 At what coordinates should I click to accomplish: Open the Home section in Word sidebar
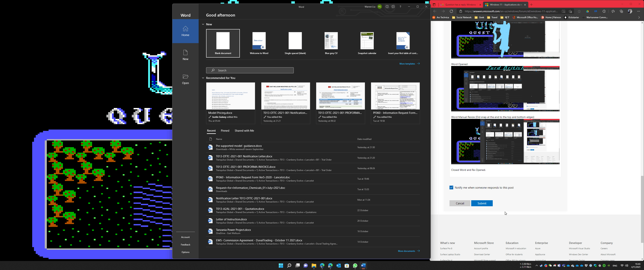[x=185, y=31]
